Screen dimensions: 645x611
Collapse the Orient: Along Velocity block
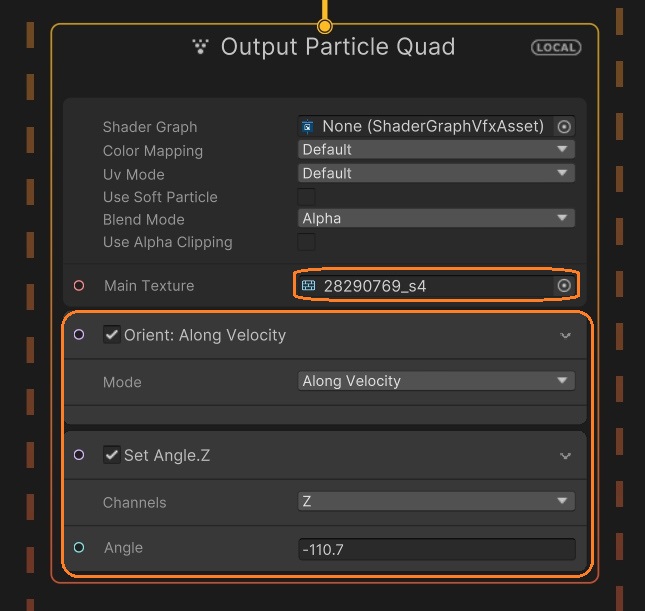[566, 336]
